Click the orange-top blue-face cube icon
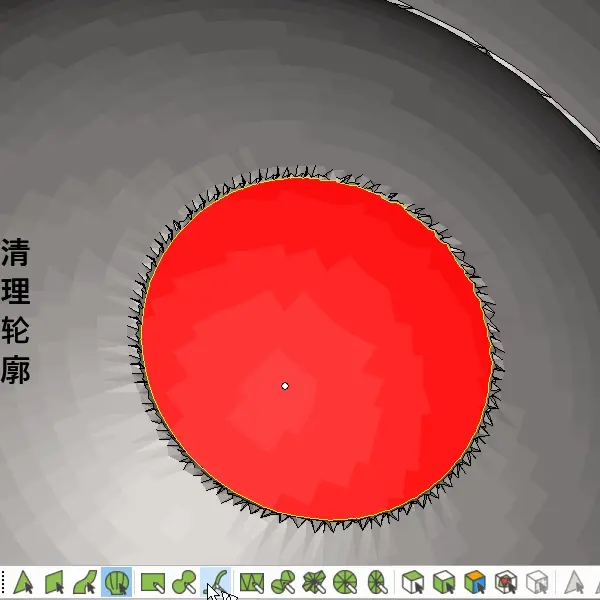 tap(475, 582)
